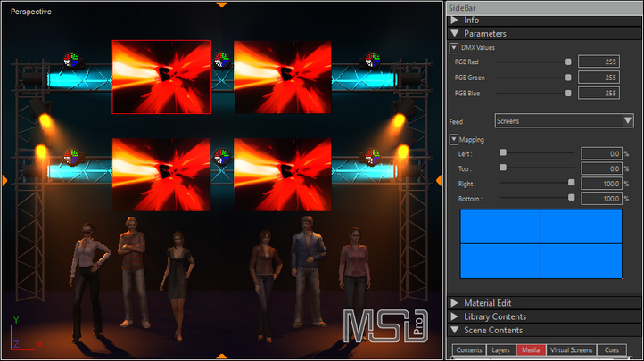
Task: Collapse the DMX Values group
Action: point(454,47)
